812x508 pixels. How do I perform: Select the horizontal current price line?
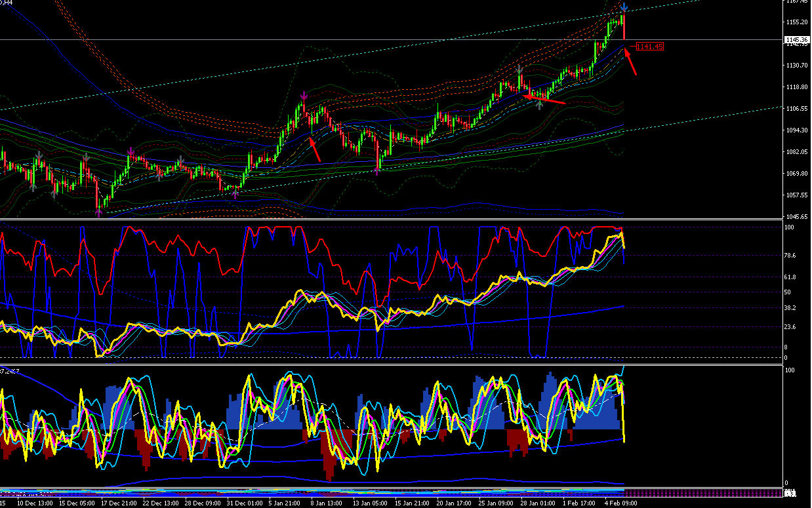[x=392, y=40]
